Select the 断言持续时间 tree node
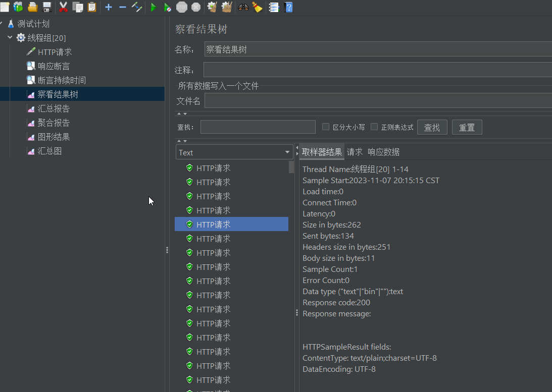552x392 pixels. tap(62, 80)
